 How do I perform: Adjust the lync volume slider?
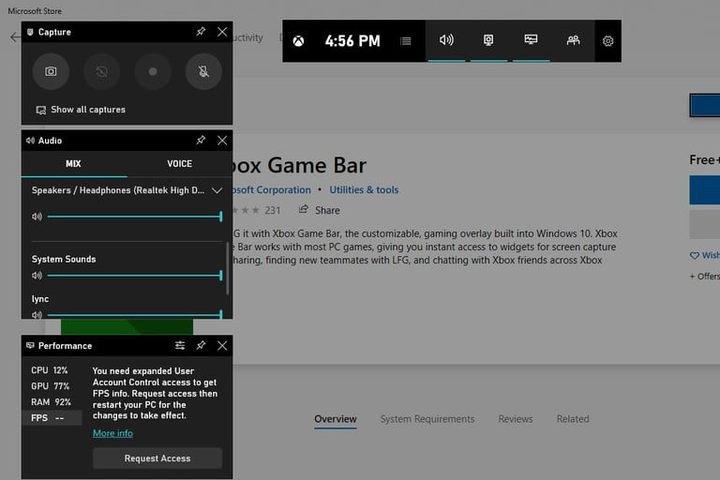pos(135,315)
